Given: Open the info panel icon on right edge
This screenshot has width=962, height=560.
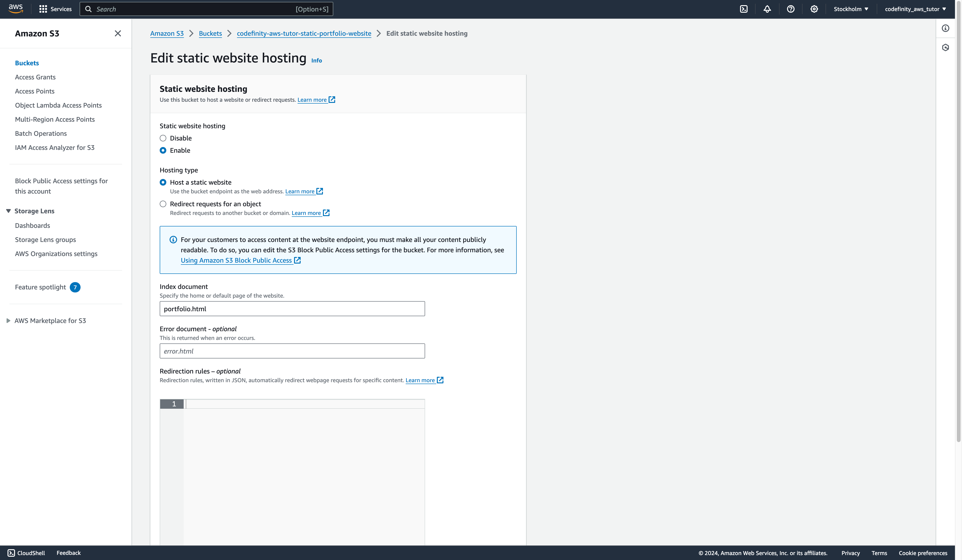Looking at the screenshot, I should 945,28.
